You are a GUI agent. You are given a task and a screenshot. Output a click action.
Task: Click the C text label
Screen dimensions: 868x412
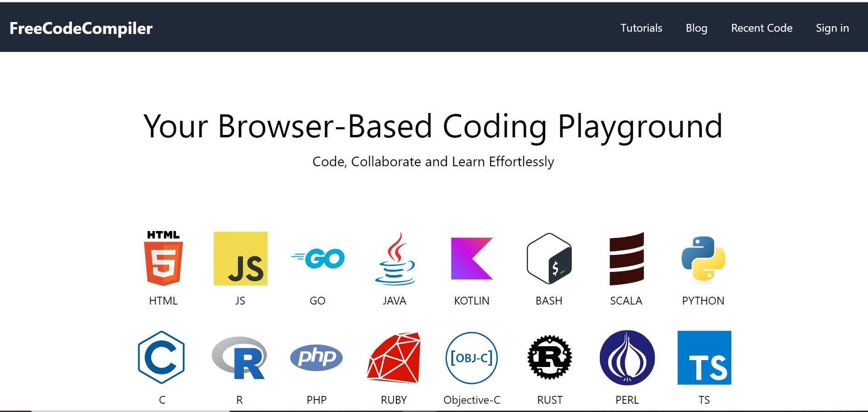162,400
